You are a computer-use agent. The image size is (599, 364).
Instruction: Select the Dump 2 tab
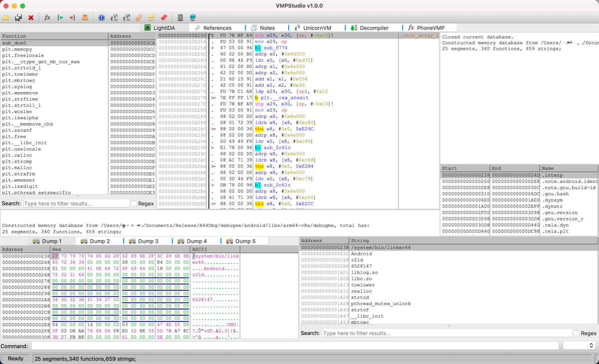(x=95, y=241)
